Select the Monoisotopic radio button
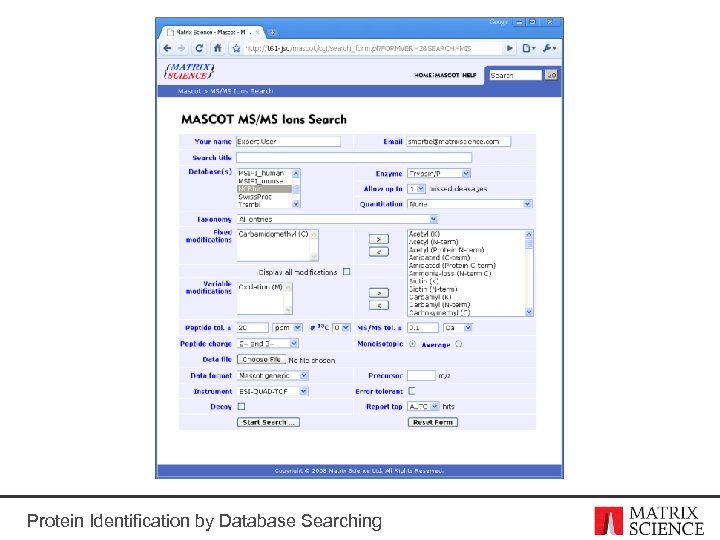This screenshot has width=720, height=540. click(x=412, y=344)
